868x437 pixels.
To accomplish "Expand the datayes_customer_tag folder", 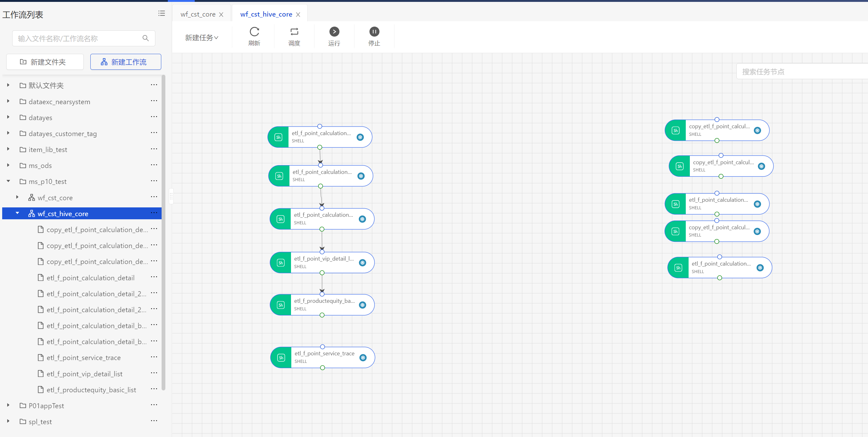I will pos(8,133).
